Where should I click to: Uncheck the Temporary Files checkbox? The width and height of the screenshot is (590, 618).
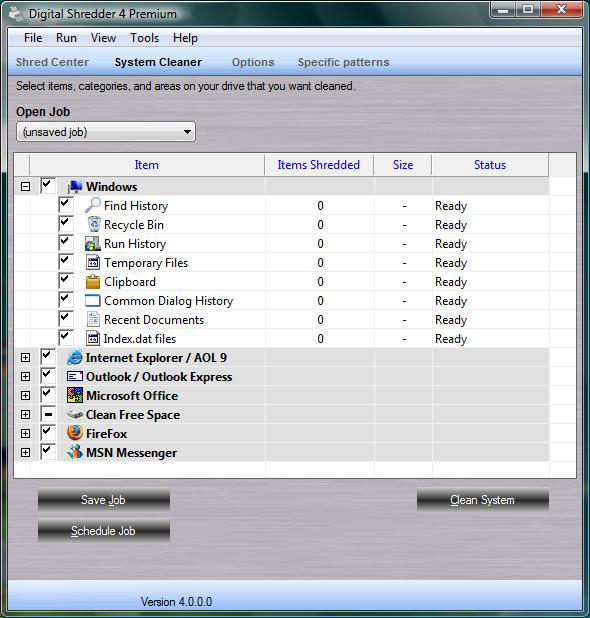(x=65, y=261)
